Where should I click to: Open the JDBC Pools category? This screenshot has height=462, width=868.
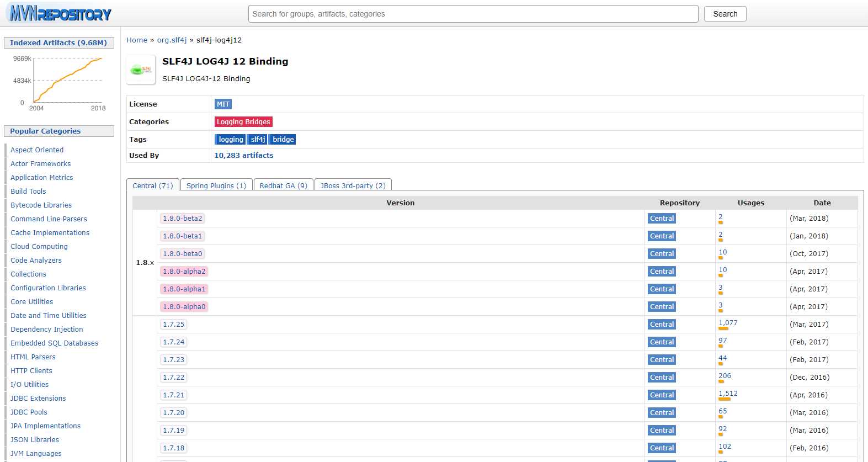(x=29, y=412)
